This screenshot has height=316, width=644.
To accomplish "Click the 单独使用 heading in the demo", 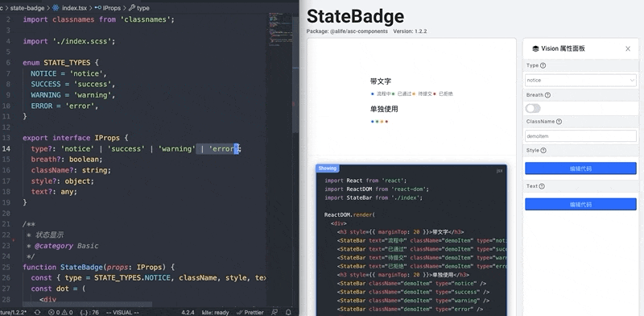I will [384, 109].
